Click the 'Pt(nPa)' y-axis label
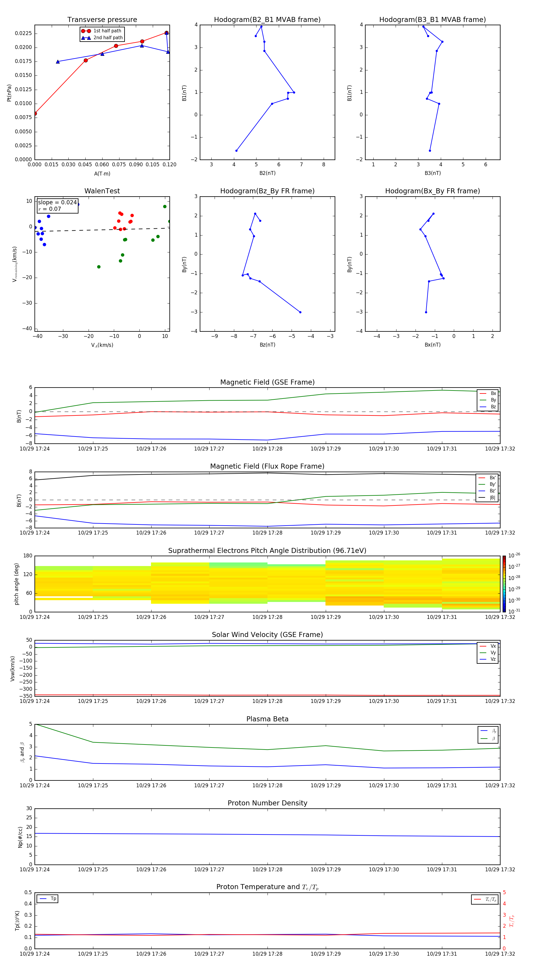The image size is (535, 980). point(9,93)
